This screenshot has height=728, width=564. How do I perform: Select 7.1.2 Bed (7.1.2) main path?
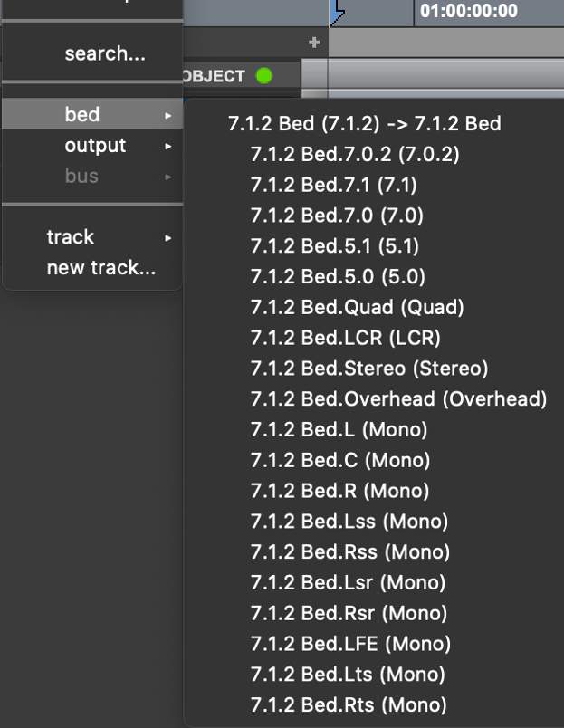pos(365,124)
